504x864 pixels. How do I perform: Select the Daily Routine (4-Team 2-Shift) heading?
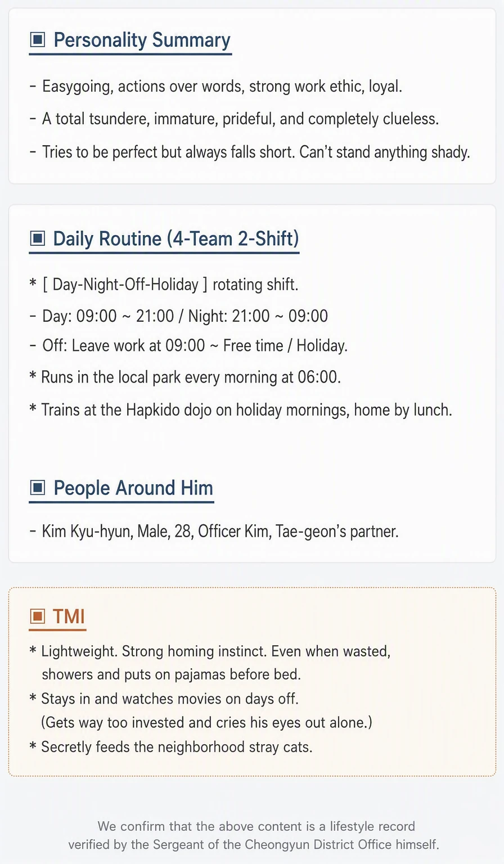tap(175, 238)
